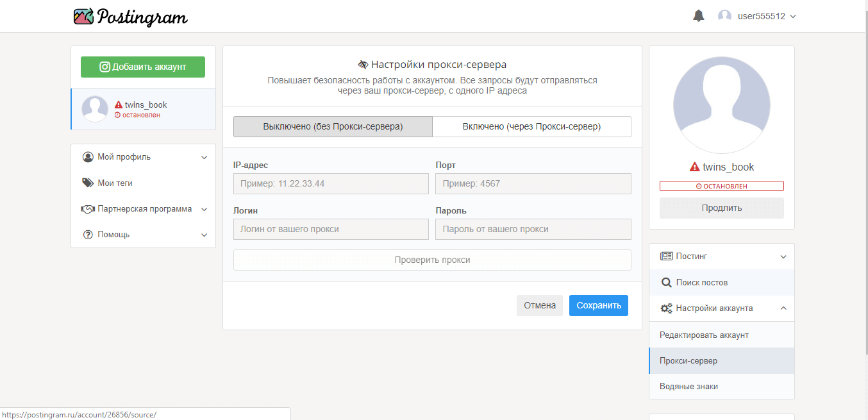Click the My Tags tag icon
This screenshot has width=868, height=420.
coord(88,183)
